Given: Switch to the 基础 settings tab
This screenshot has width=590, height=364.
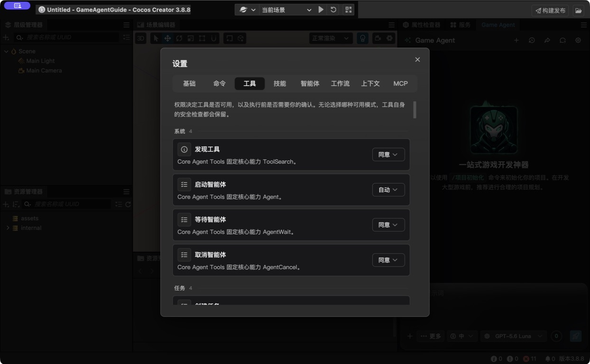Looking at the screenshot, I should click(189, 83).
